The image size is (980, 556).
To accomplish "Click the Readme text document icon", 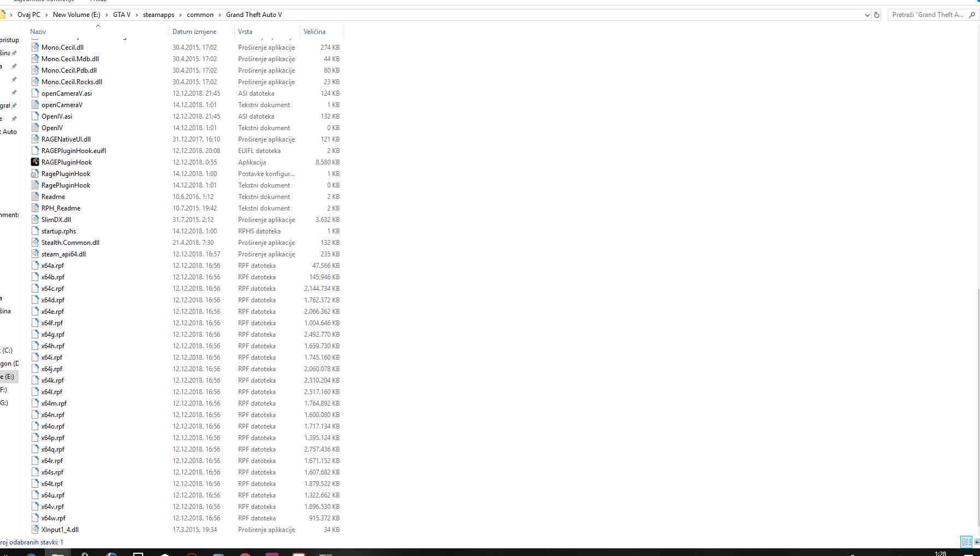I will click(x=35, y=196).
